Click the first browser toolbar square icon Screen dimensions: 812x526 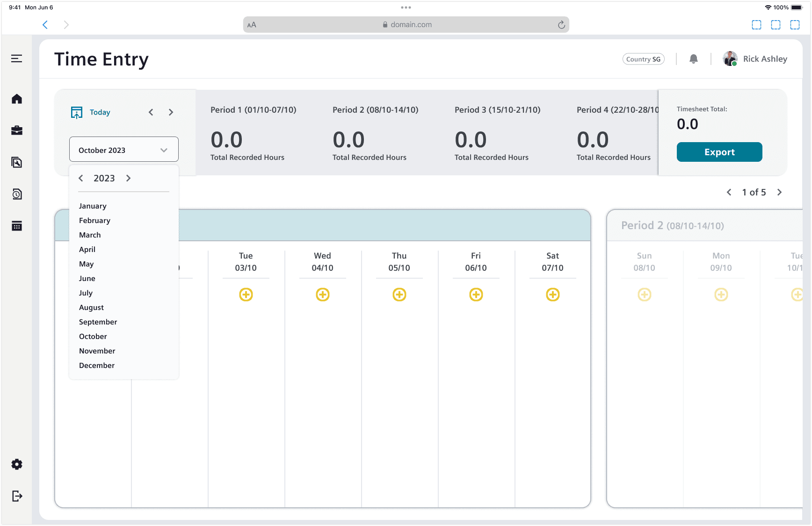[756, 25]
